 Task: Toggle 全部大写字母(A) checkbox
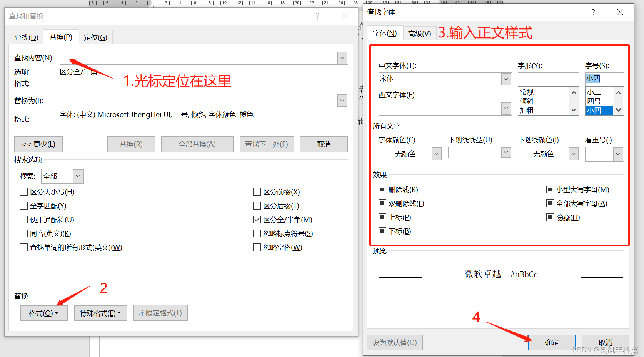[550, 203]
